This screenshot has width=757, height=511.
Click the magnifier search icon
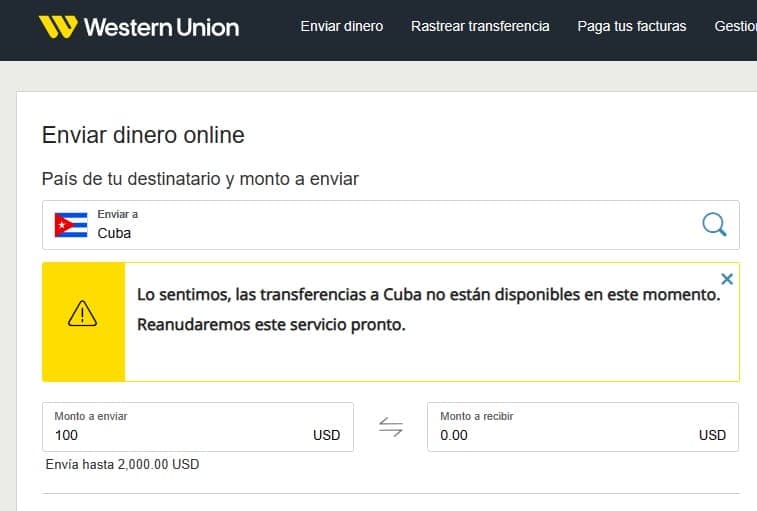[x=714, y=225]
